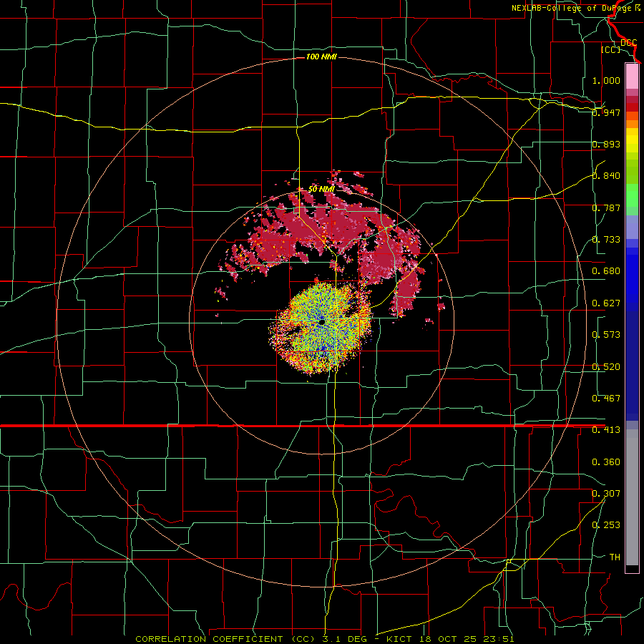Click the 50 NMI range ring label

tap(321, 189)
